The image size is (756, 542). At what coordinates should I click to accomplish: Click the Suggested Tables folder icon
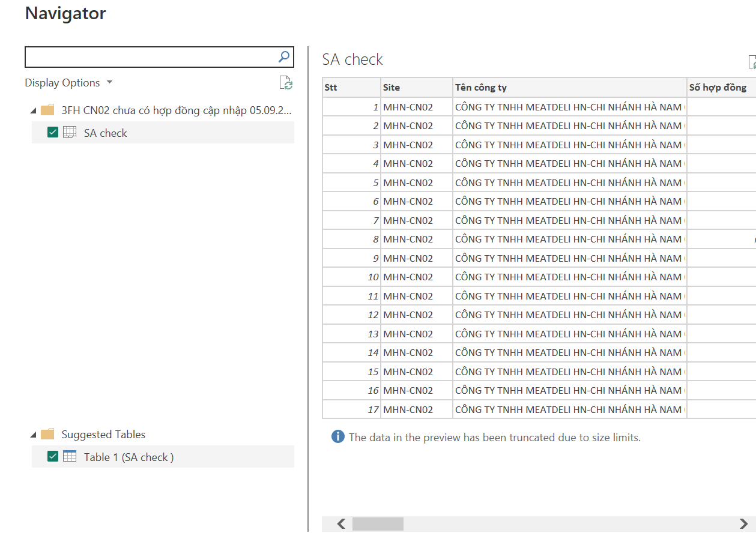click(x=47, y=434)
